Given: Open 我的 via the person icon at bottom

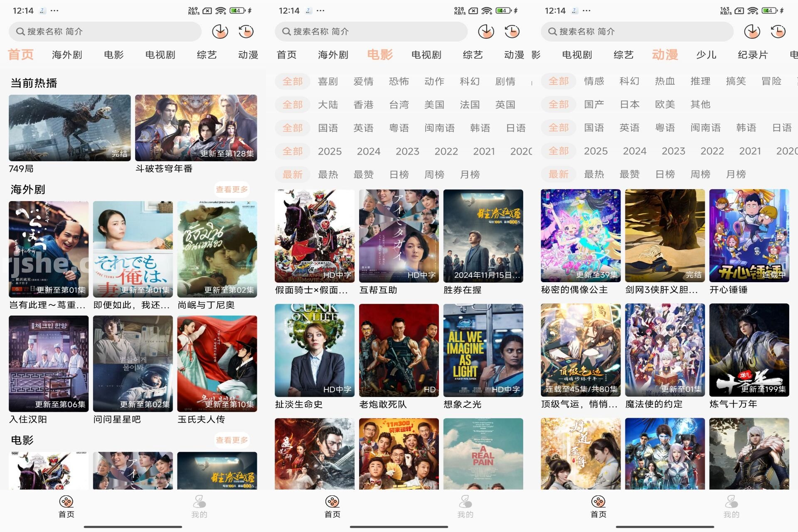Looking at the screenshot, I should point(199,503).
